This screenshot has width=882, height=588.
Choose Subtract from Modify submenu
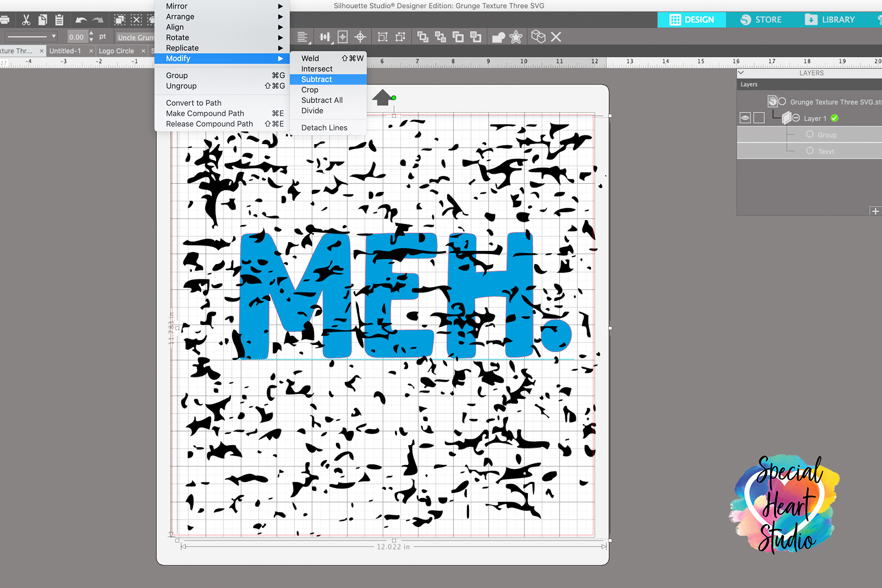(x=328, y=79)
